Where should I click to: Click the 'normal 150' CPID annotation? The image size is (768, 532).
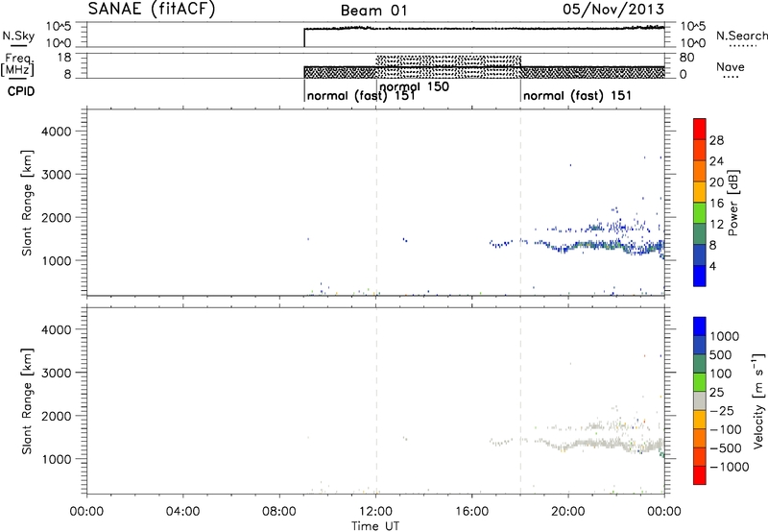(x=414, y=86)
